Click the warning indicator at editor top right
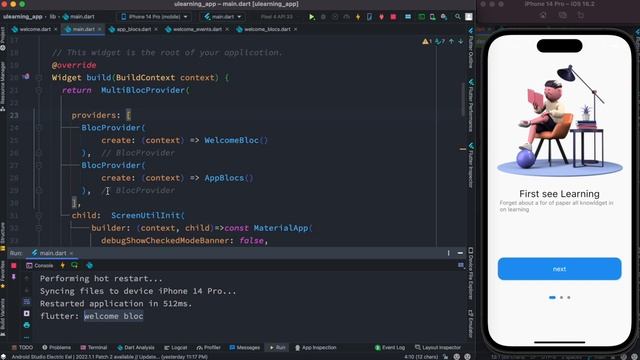Image resolution: width=640 pixels, height=360 pixels. [427, 41]
